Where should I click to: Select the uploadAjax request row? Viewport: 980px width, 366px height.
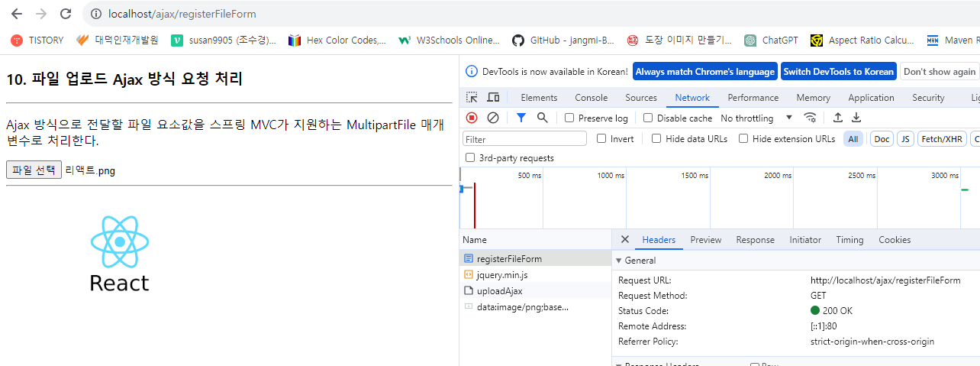coord(536,291)
